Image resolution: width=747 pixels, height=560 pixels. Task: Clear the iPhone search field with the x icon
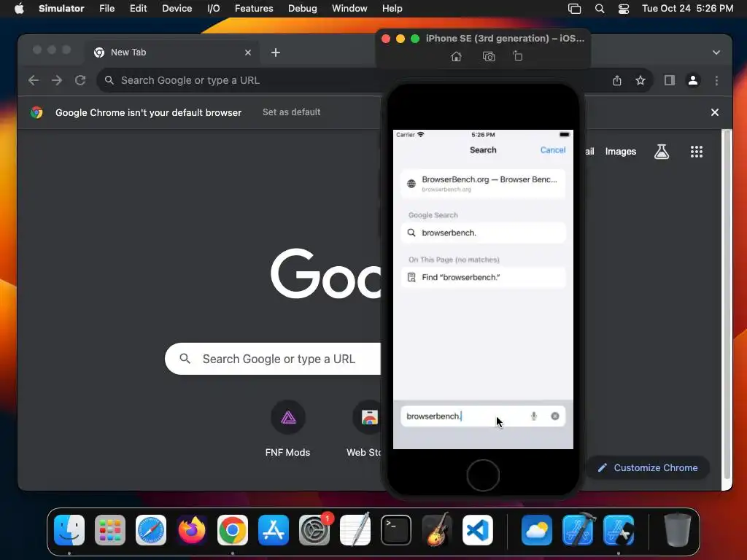[555, 416]
